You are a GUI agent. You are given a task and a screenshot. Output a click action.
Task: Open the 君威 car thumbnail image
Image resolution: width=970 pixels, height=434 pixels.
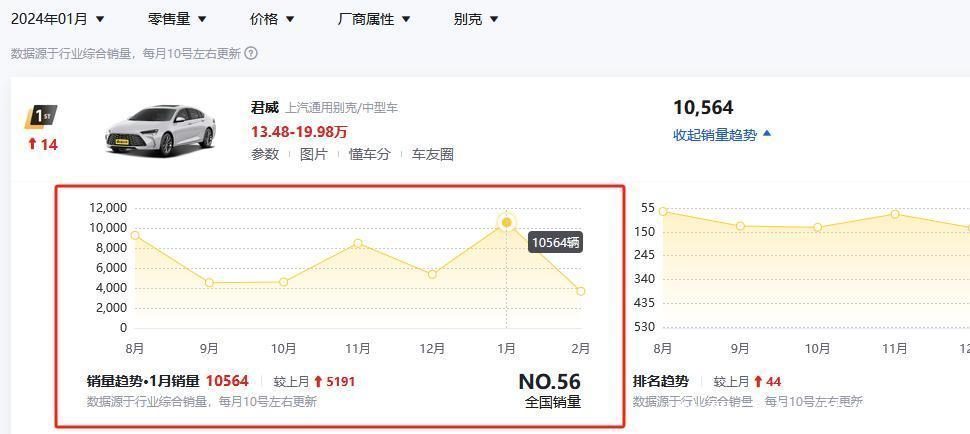point(160,130)
